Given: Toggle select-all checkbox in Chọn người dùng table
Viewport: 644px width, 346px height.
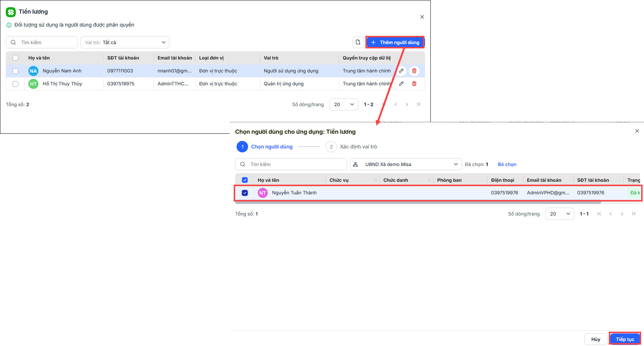Looking at the screenshot, I should point(245,180).
